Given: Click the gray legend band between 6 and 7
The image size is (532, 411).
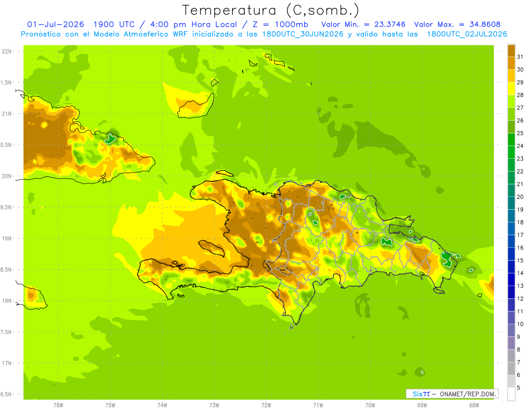Looking at the screenshot, I should tap(511, 368).
